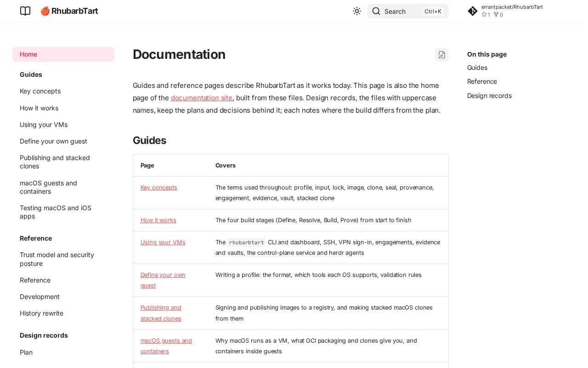Click the Key concepts table link
The image size is (588, 368).
pyautogui.click(x=159, y=187)
